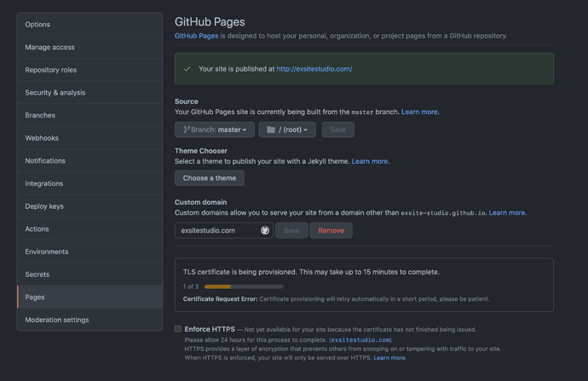Click Save next to custom domain field
The image size is (588, 381).
[291, 230]
